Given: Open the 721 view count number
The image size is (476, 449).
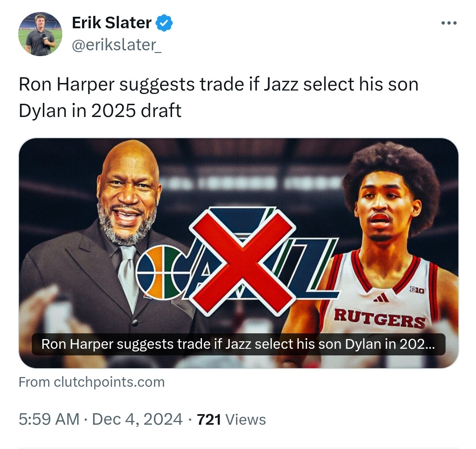Looking at the screenshot, I should tap(209, 419).
